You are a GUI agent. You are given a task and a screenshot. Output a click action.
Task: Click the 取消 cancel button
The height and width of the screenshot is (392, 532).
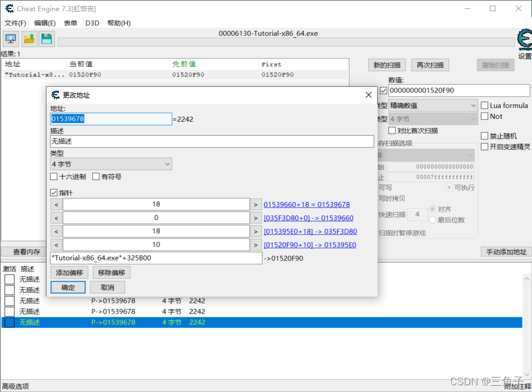tap(108, 288)
